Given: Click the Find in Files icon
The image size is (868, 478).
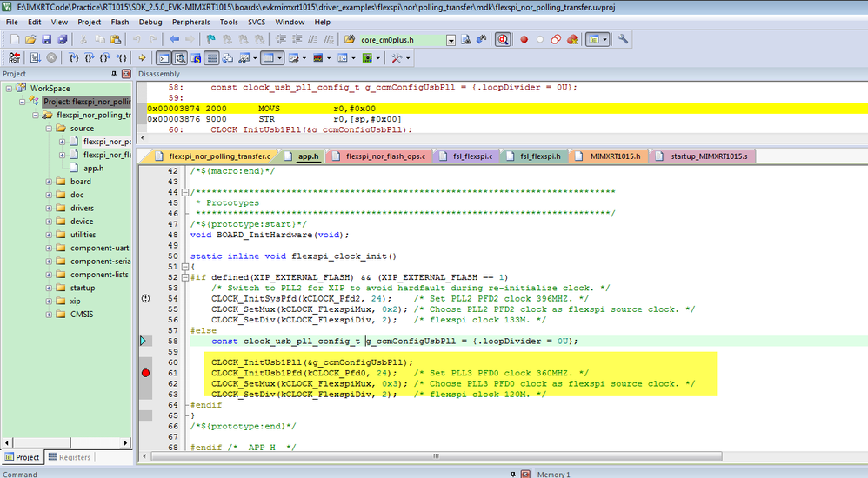Looking at the screenshot, I should tap(350, 40).
